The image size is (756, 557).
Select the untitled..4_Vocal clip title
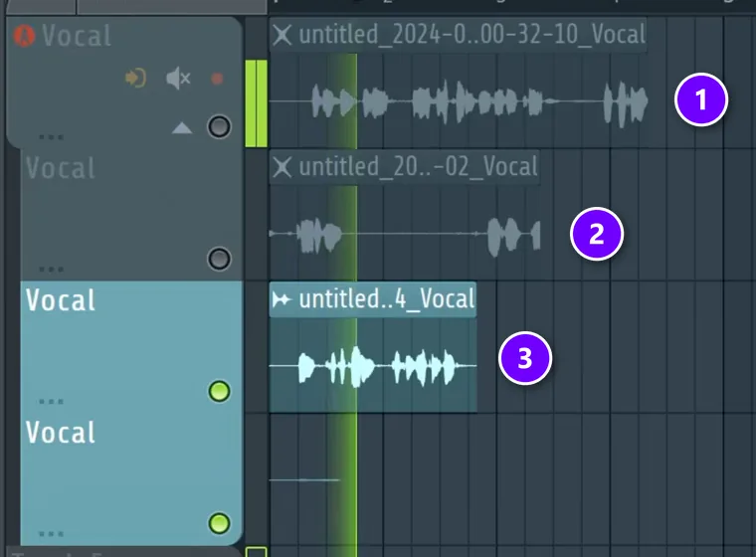387,299
